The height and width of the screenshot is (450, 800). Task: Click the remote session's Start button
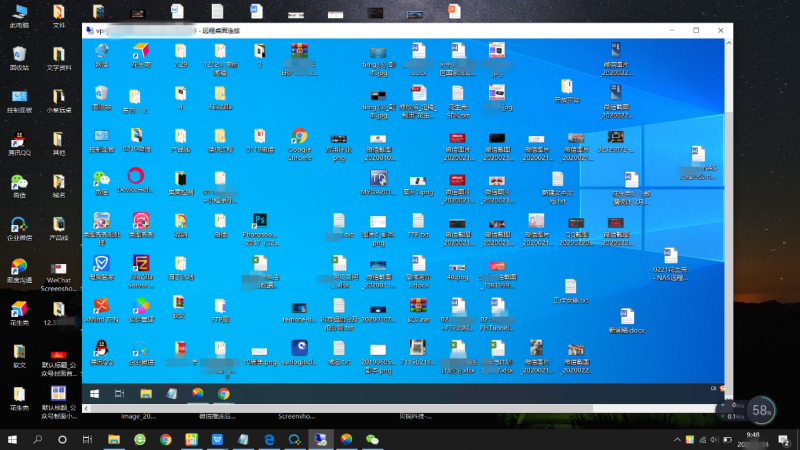click(96, 393)
